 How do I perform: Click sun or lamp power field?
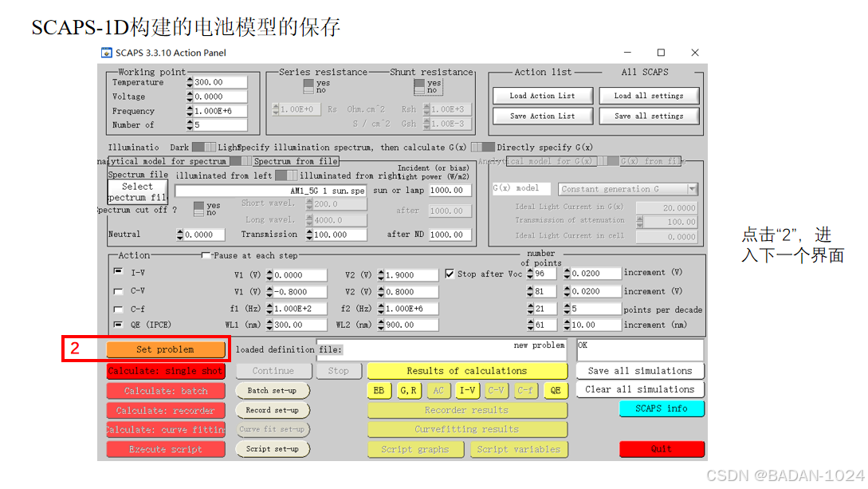450,190
